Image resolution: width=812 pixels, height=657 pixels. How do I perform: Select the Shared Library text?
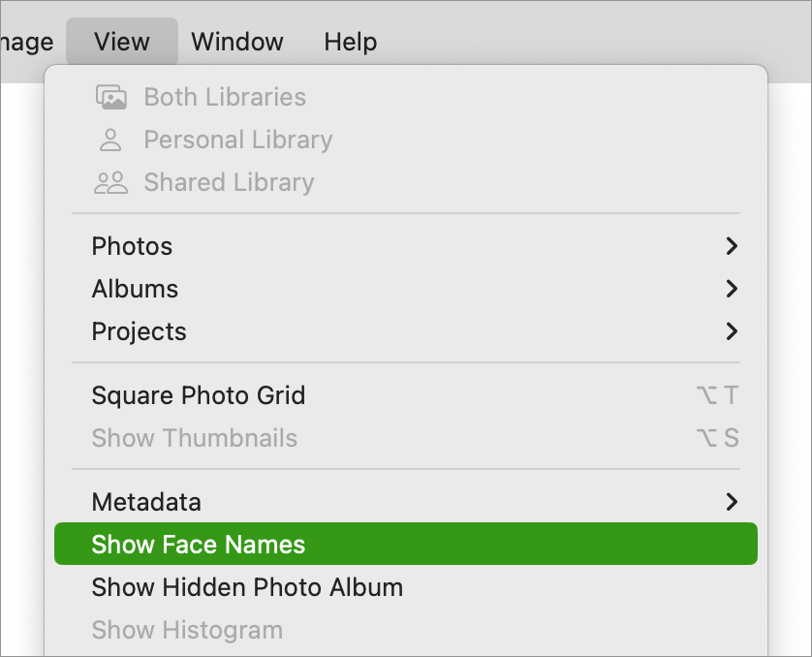[x=229, y=182]
